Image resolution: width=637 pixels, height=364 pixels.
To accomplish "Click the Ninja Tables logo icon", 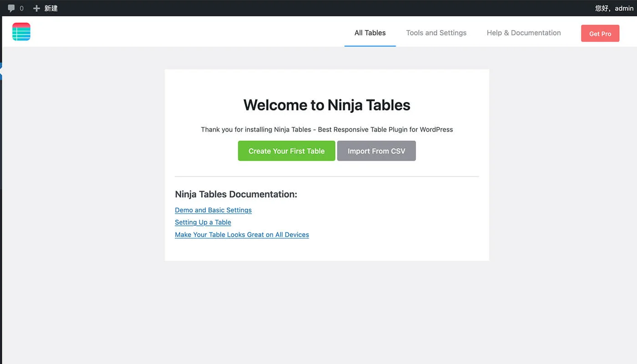I will click(21, 32).
